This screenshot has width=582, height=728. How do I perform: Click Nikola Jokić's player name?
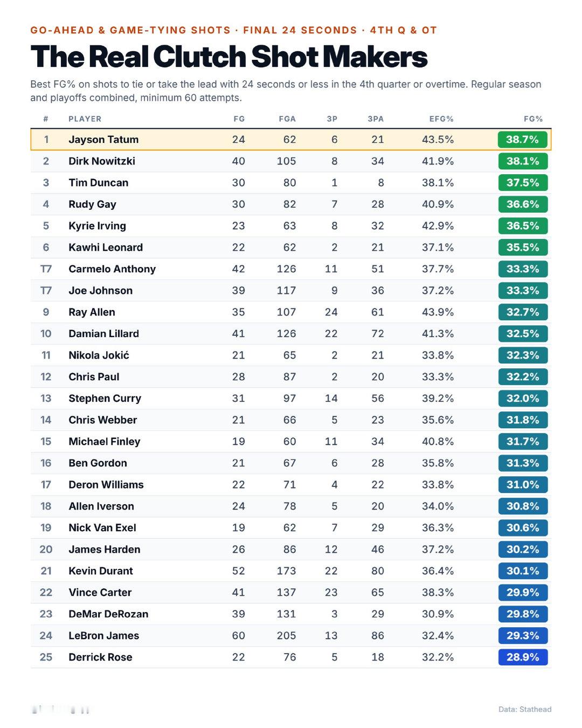pos(99,355)
